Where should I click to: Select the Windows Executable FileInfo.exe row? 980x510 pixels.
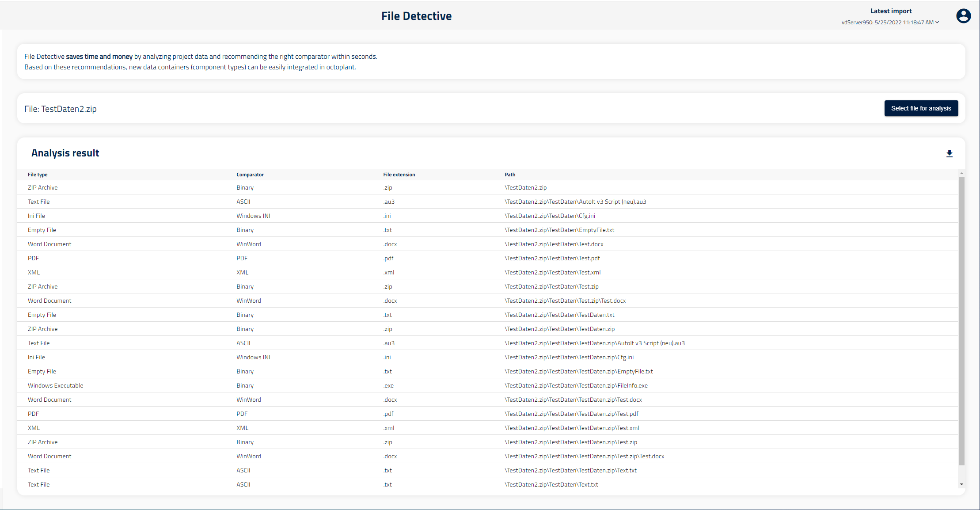(265, 385)
